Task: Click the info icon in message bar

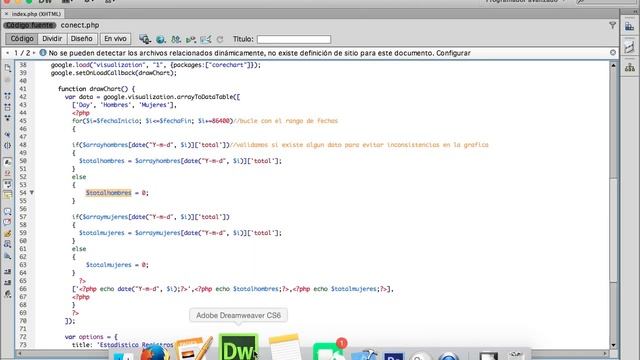Action: click(x=42, y=53)
